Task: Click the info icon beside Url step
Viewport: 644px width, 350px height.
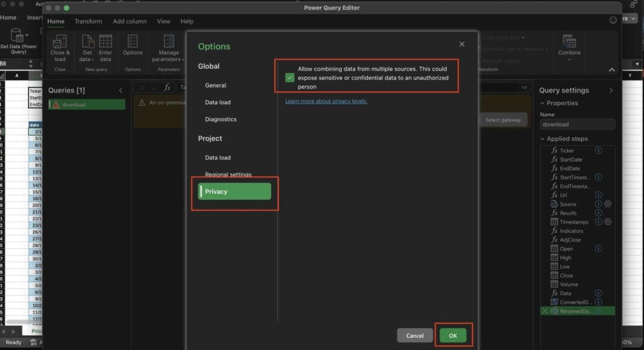Action: pyautogui.click(x=598, y=195)
